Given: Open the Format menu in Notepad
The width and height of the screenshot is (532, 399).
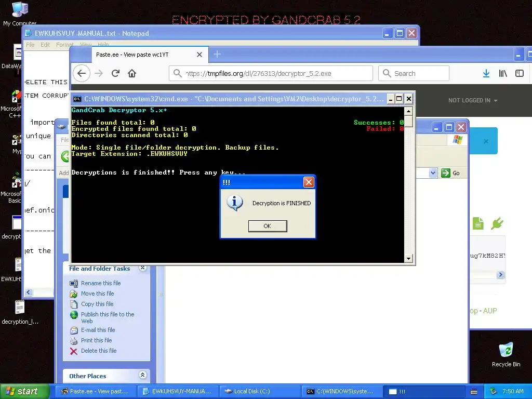Looking at the screenshot, I should click(x=64, y=45).
